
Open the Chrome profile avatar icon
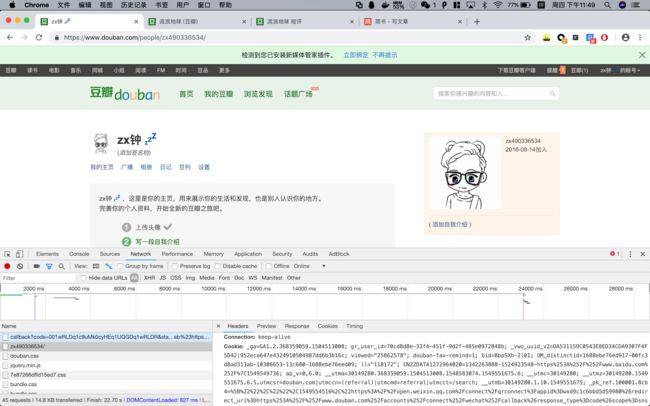(626, 38)
